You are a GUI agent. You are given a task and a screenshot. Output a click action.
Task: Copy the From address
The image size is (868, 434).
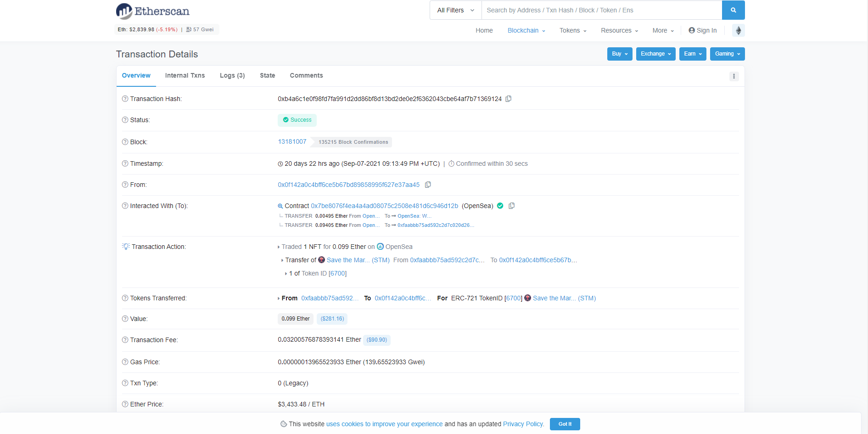point(428,185)
